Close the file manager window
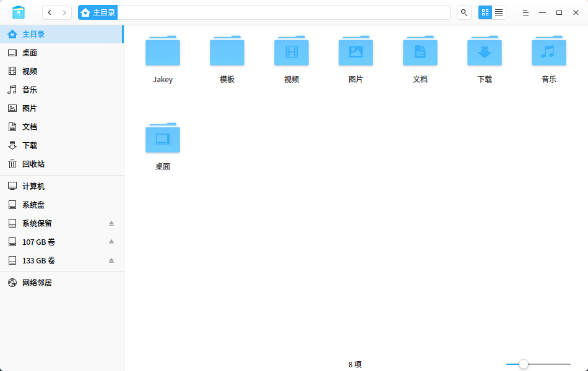The height and width of the screenshot is (371, 588). click(576, 12)
